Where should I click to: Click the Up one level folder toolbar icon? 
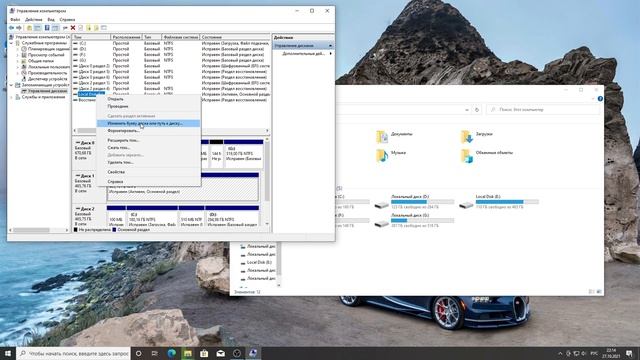(29, 28)
